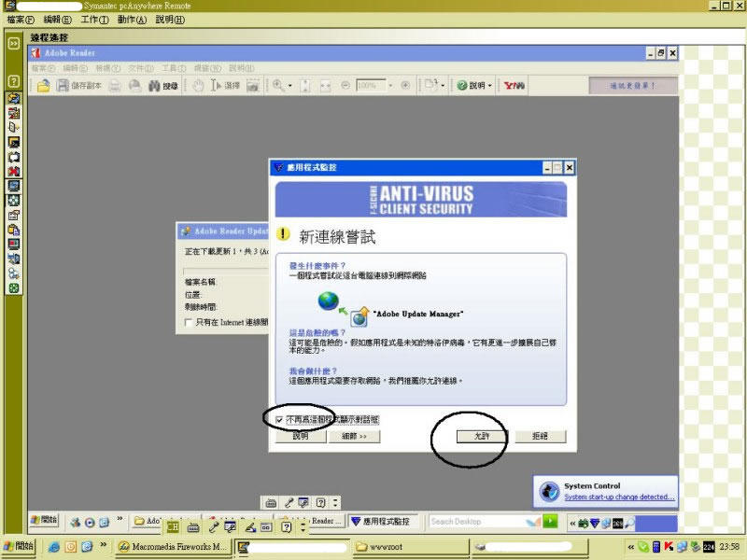747x560 pixels.
Task: Pick the magnifier zoom-in tool
Action: point(277,86)
